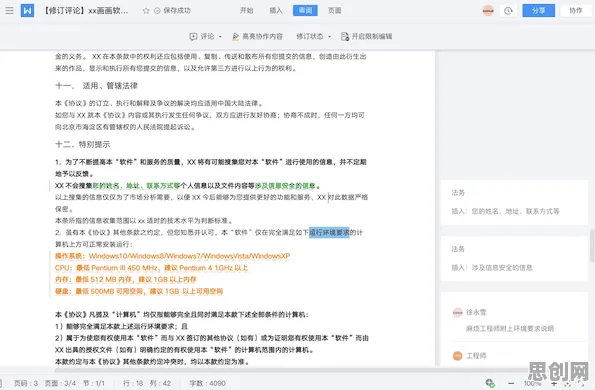Click the orange 内存 512 MB revision line

click(x=126, y=280)
